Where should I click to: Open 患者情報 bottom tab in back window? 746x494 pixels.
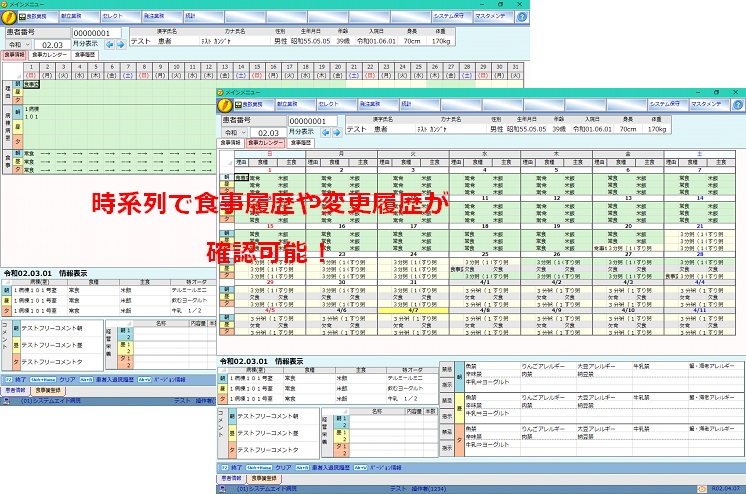tap(15, 390)
